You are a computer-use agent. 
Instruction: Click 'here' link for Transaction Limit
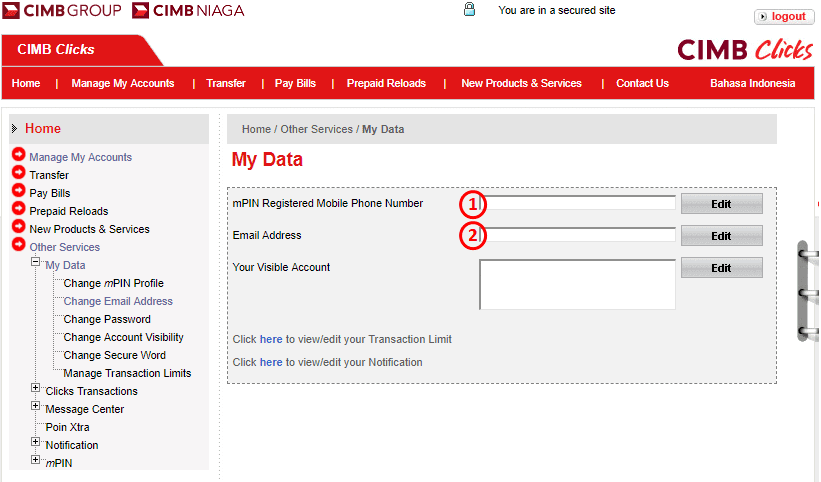[271, 339]
